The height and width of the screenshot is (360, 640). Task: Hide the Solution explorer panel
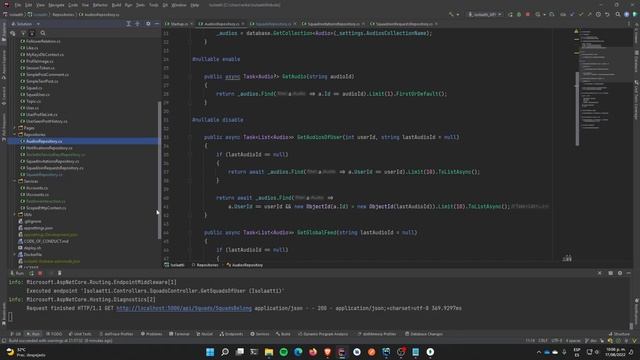(157, 24)
